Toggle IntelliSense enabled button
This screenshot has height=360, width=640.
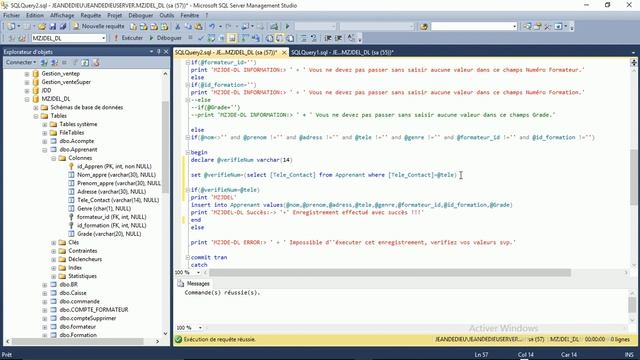pos(232,38)
